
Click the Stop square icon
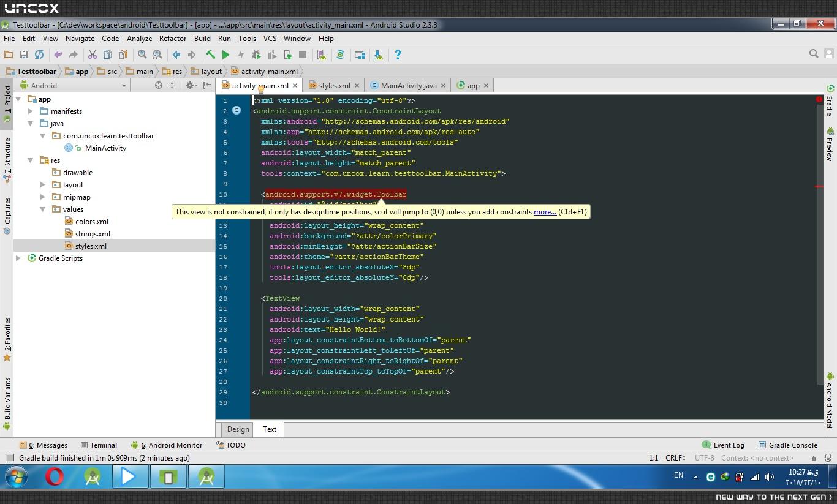click(303, 55)
